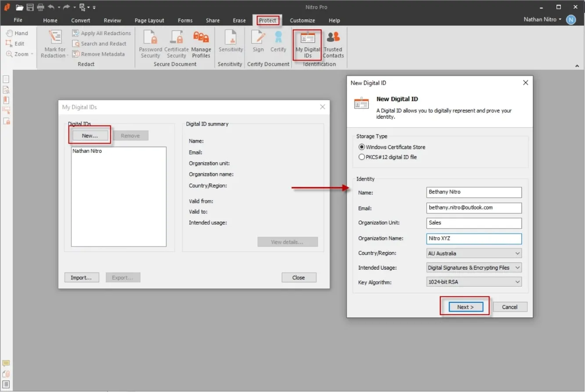Open the Nathan Nitro account menu
Viewport: 585px width, 392px height.
[542, 19]
